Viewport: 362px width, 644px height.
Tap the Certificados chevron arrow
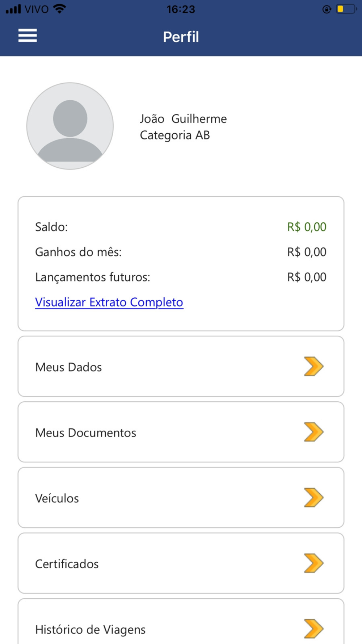coord(313,563)
